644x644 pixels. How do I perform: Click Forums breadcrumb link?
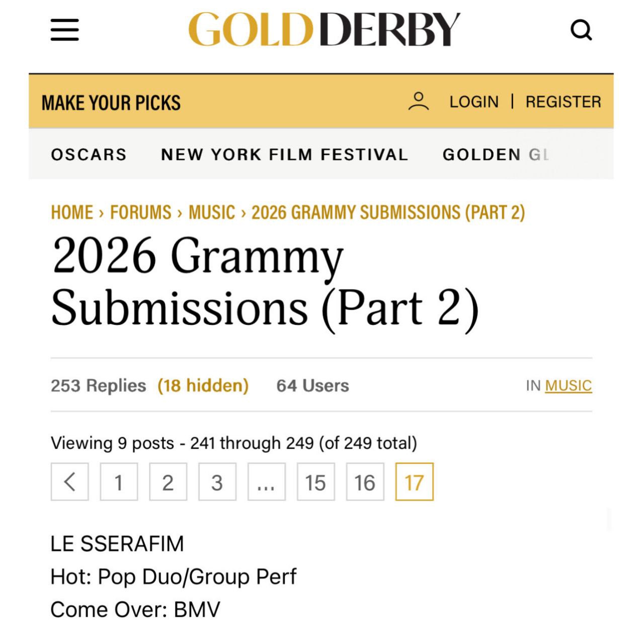[x=141, y=212]
